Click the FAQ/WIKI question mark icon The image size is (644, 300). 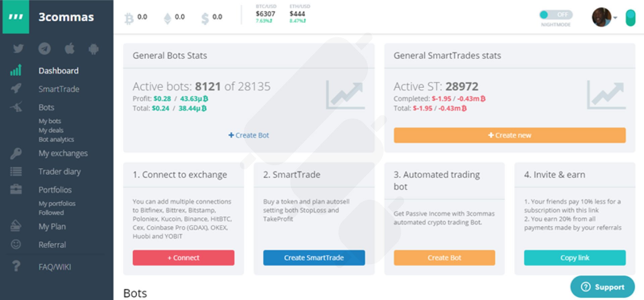tap(16, 266)
